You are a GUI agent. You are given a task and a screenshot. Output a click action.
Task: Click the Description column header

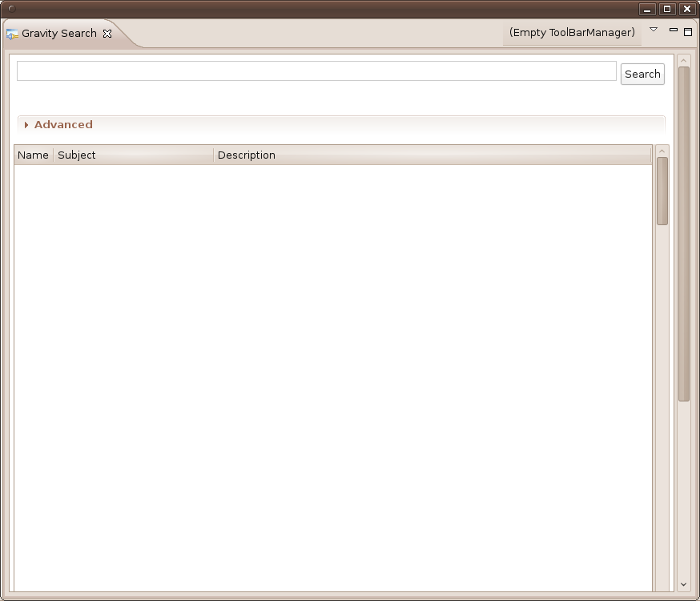[432, 155]
